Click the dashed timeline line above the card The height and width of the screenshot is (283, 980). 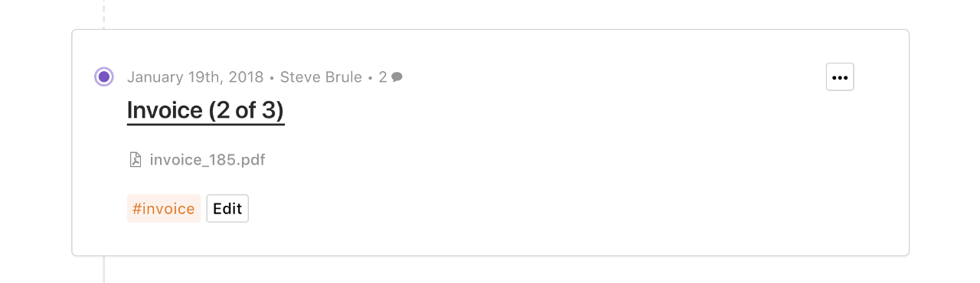[x=104, y=14]
